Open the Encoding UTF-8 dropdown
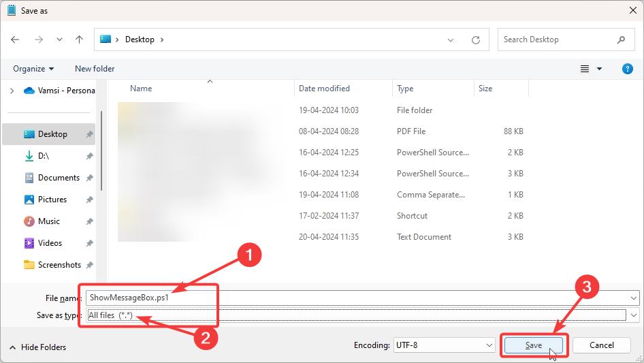The image size is (644, 363). click(x=444, y=345)
